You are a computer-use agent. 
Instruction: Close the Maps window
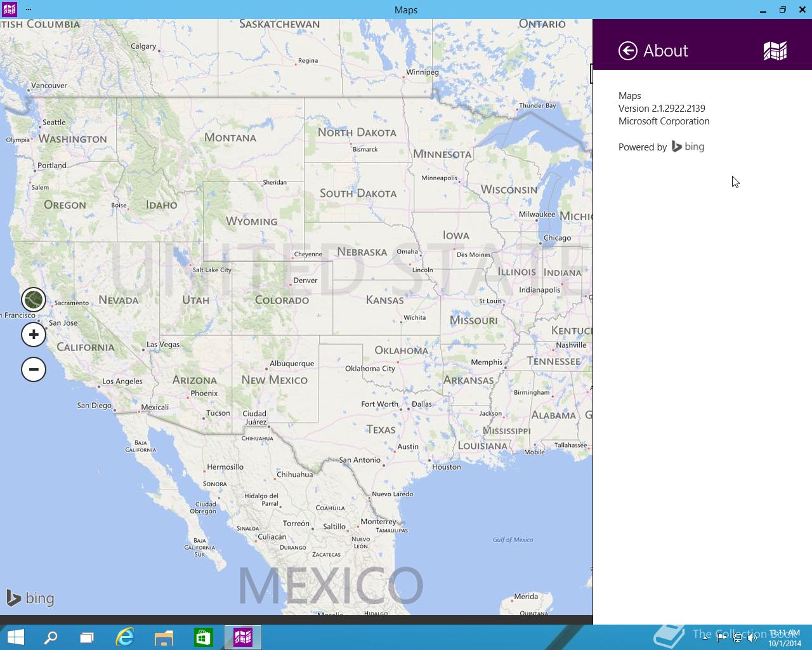pos(802,10)
